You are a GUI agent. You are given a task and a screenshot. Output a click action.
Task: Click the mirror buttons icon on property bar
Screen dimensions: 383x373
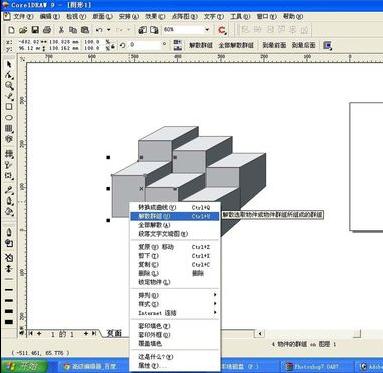point(178,45)
